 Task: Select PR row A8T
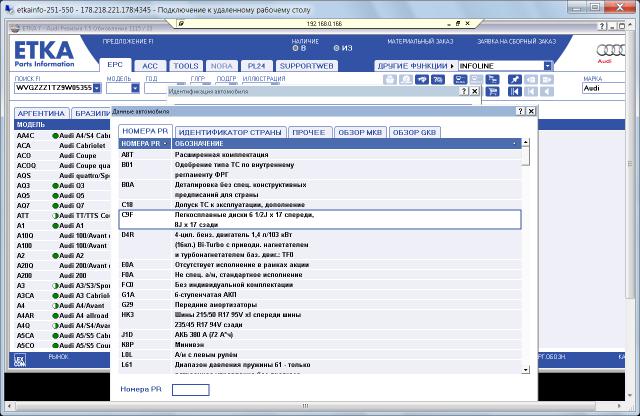click(x=320, y=155)
